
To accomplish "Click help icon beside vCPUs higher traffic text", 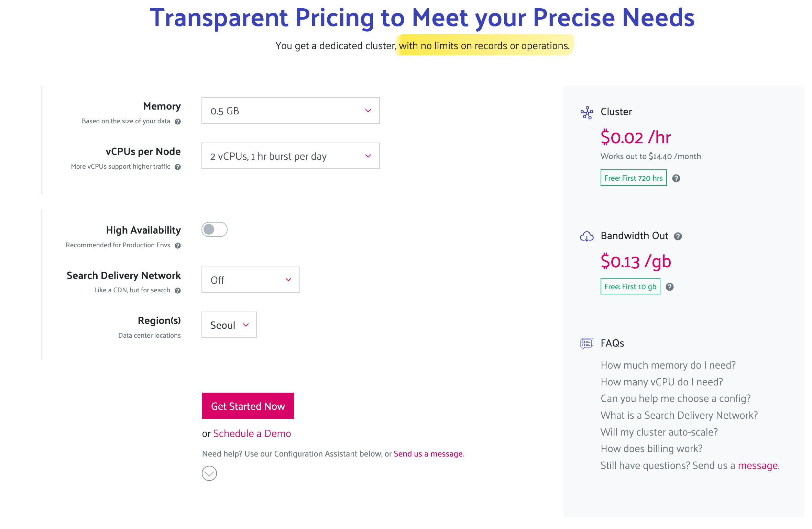I will click(x=178, y=167).
